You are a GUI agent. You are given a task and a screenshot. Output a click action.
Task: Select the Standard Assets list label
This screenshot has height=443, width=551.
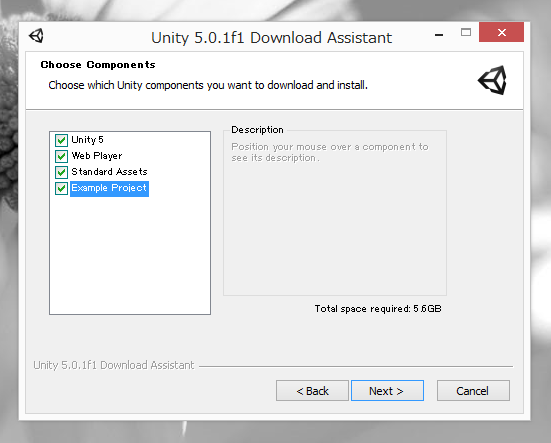109,172
